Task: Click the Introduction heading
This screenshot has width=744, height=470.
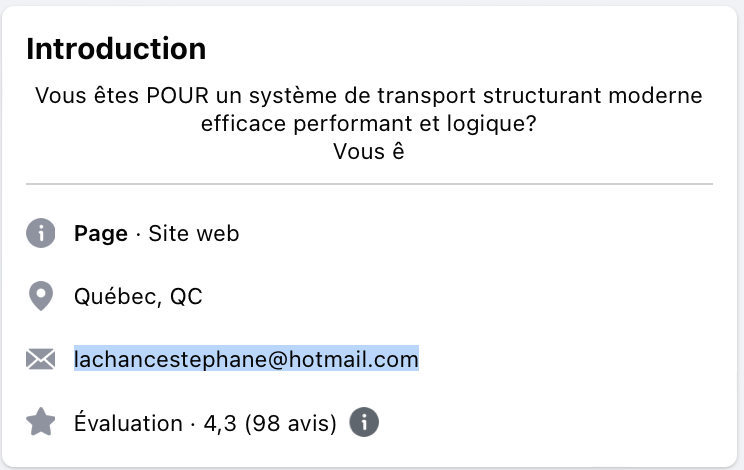Action: pos(116,48)
